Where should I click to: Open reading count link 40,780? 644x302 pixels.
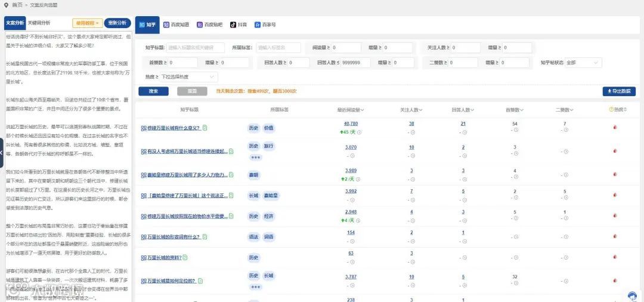(351, 124)
